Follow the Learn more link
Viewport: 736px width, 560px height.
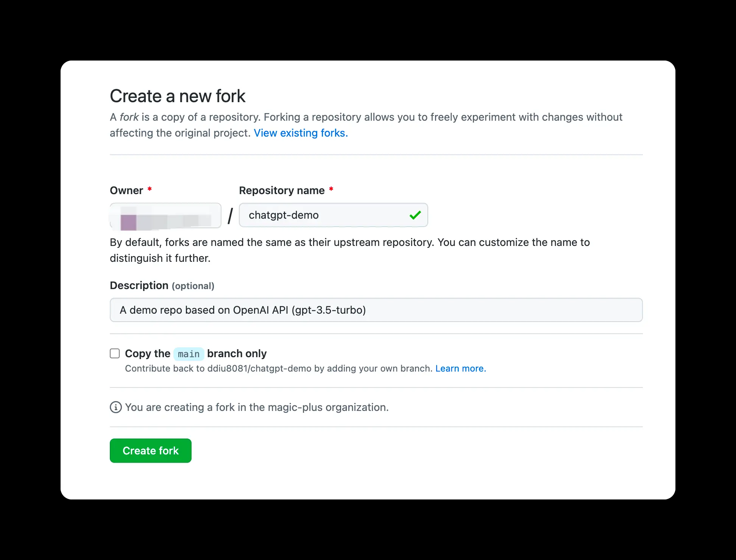tap(460, 368)
